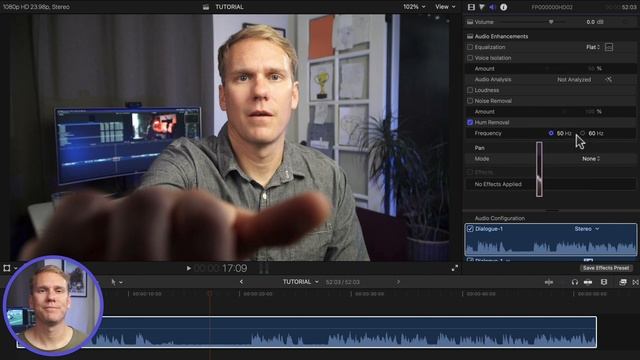Toggle the dimmed Effects checkbox
The width and height of the screenshot is (640, 360).
click(470, 172)
